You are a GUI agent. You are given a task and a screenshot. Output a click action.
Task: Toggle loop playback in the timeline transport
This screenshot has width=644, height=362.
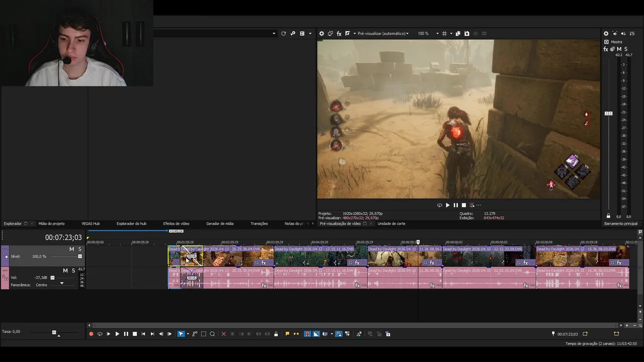pyautogui.click(x=100, y=334)
